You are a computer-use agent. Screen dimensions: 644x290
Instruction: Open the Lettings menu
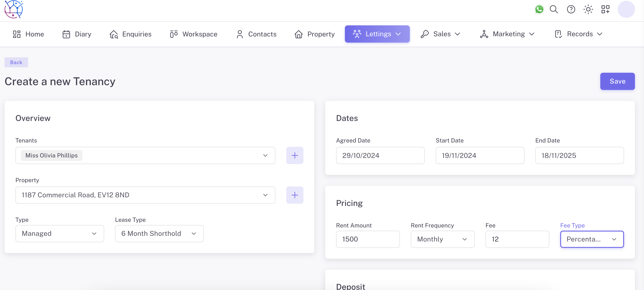[x=377, y=34]
